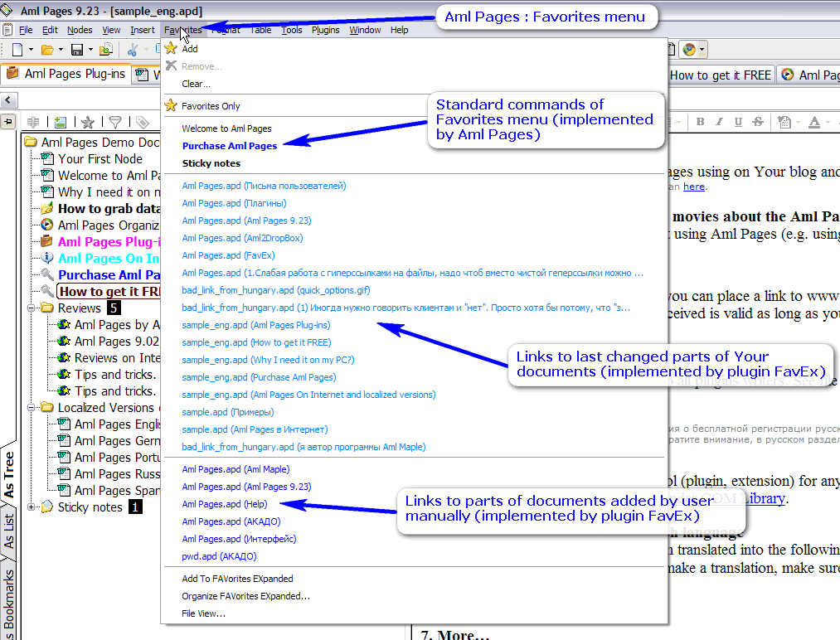Open the Plugins menu
The width and height of the screenshot is (840, 640).
click(326, 30)
